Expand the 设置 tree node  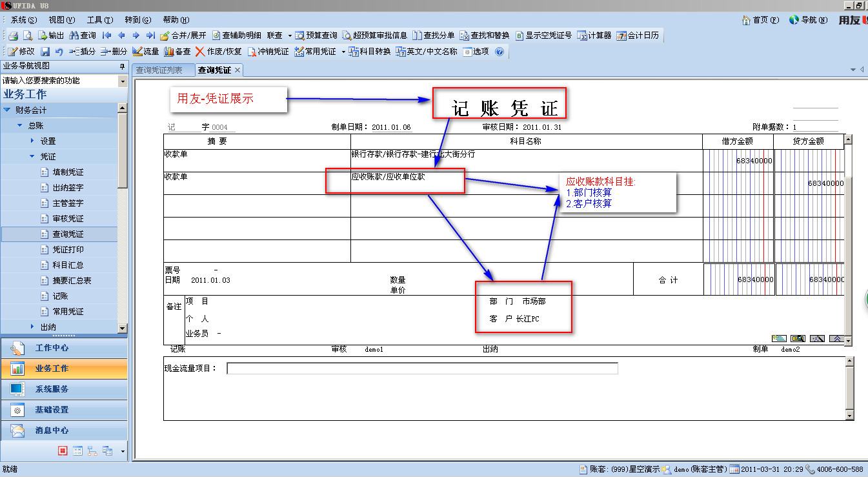click(x=32, y=141)
